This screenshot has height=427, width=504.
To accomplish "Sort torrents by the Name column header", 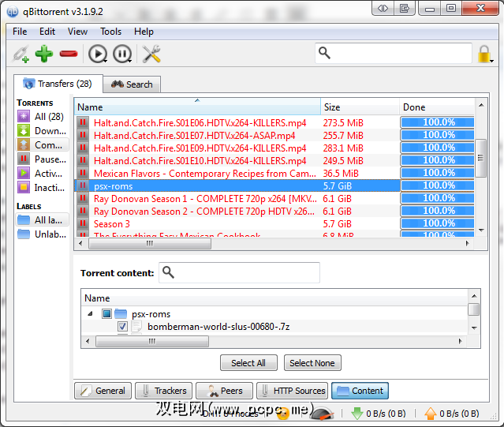I will 197,107.
